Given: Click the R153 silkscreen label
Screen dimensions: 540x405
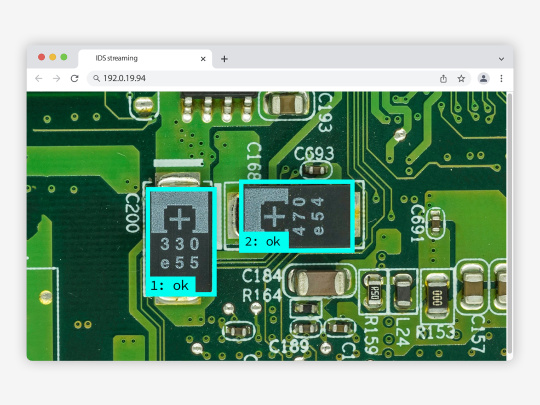Looking at the screenshot, I should click(x=435, y=332).
